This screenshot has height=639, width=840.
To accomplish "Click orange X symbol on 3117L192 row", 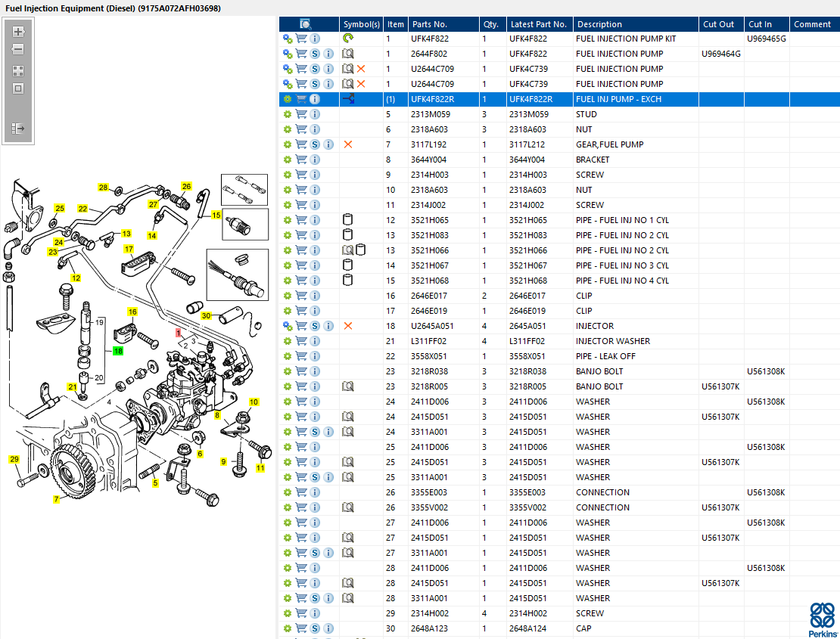I will [x=348, y=144].
